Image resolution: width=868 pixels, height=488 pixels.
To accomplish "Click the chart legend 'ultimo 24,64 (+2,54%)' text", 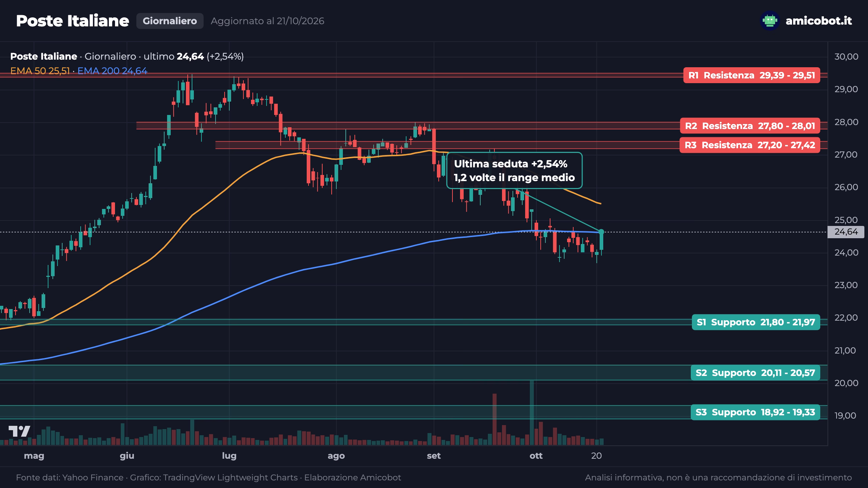I will (193, 56).
